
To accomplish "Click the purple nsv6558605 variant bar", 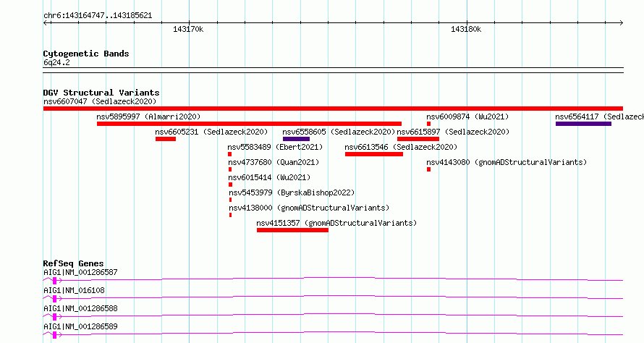I will click(x=296, y=139).
